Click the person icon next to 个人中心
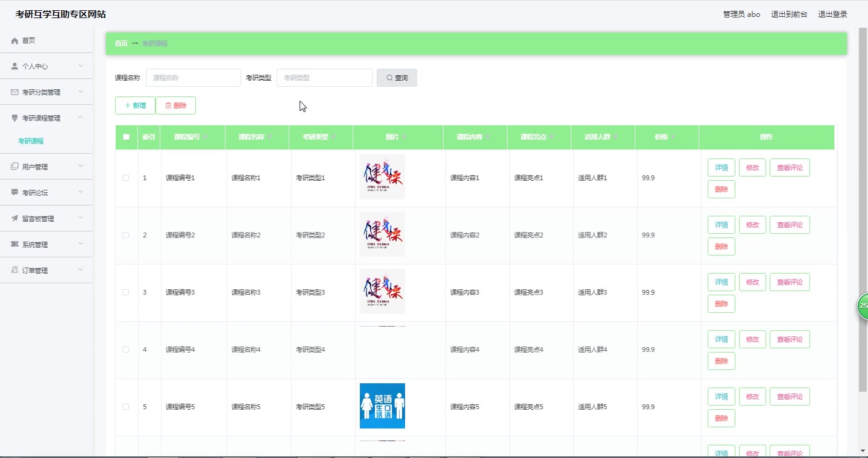Image resolution: width=868 pixels, height=458 pixels. (x=15, y=66)
